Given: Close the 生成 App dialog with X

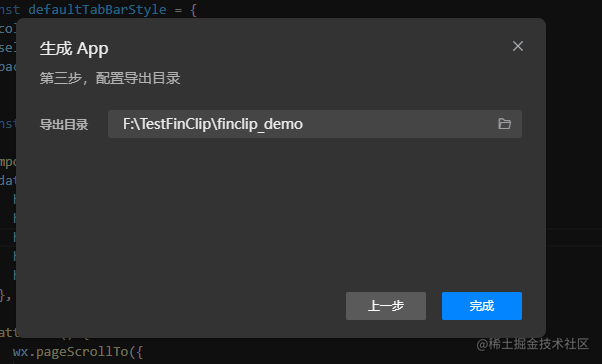Looking at the screenshot, I should 518,46.
